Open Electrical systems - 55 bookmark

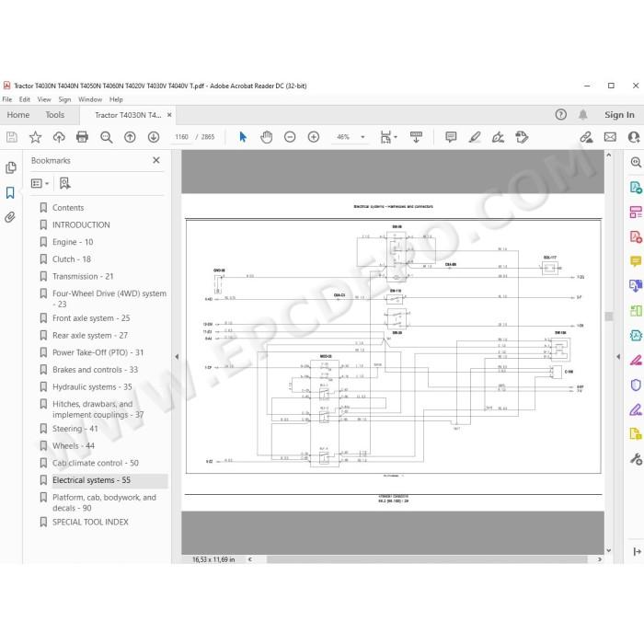(91, 480)
